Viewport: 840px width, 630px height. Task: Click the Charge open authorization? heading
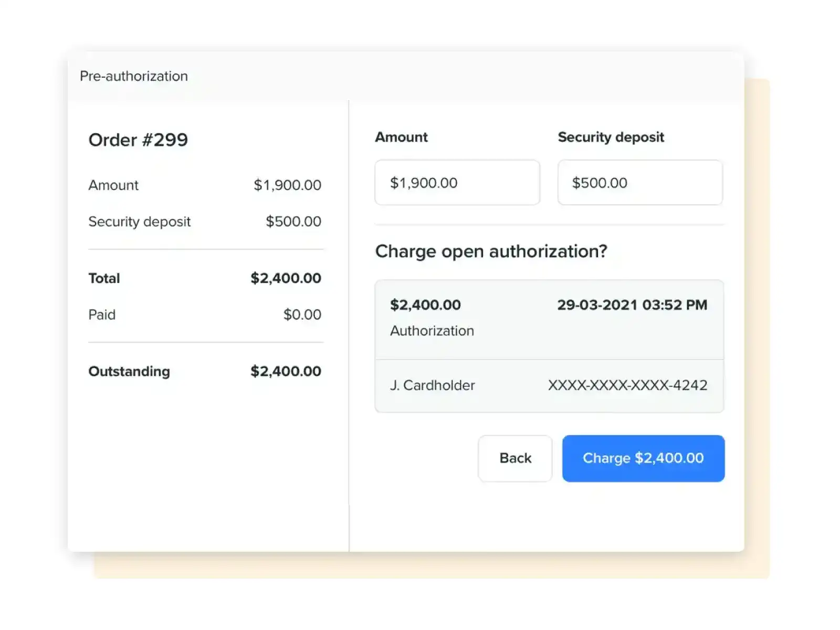[491, 251]
